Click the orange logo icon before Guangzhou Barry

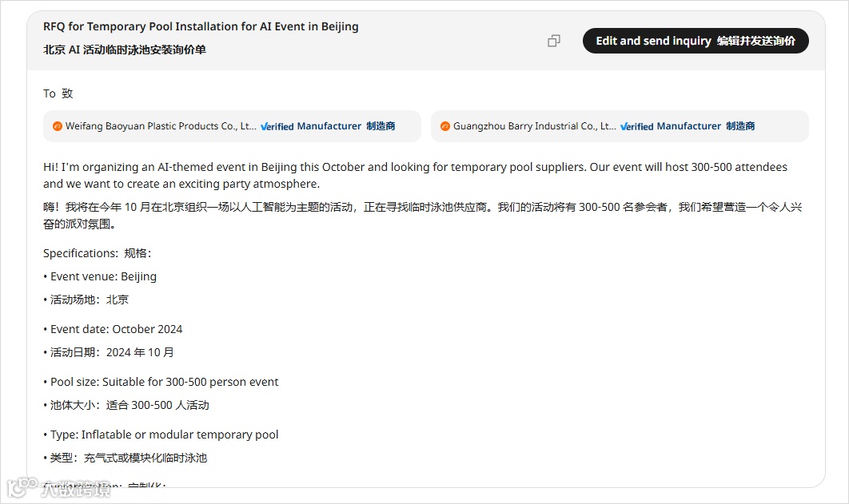click(445, 126)
